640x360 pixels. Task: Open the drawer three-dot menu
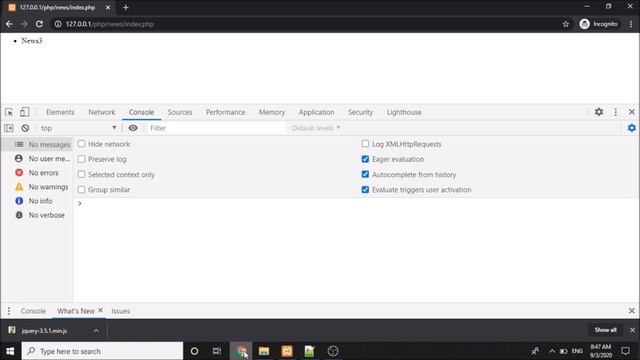(x=9, y=311)
